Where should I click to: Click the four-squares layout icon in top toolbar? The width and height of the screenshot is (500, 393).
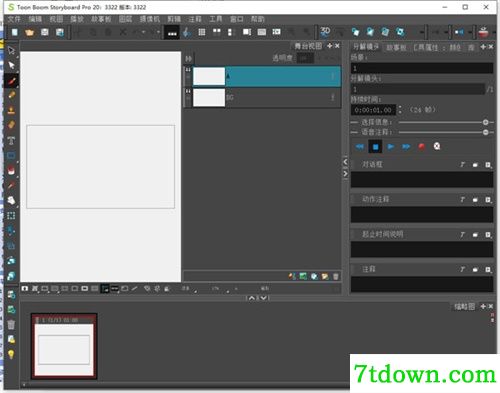pyautogui.click(x=217, y=32)
